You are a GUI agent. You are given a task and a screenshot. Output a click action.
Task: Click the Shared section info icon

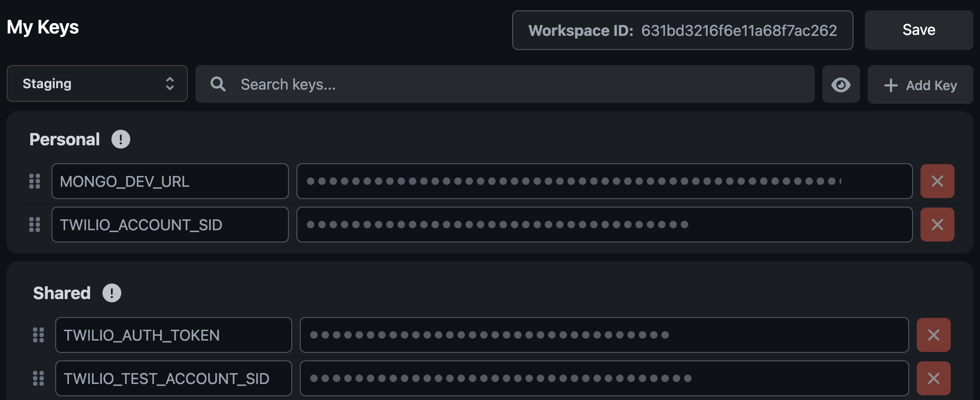tap(112, 293)
